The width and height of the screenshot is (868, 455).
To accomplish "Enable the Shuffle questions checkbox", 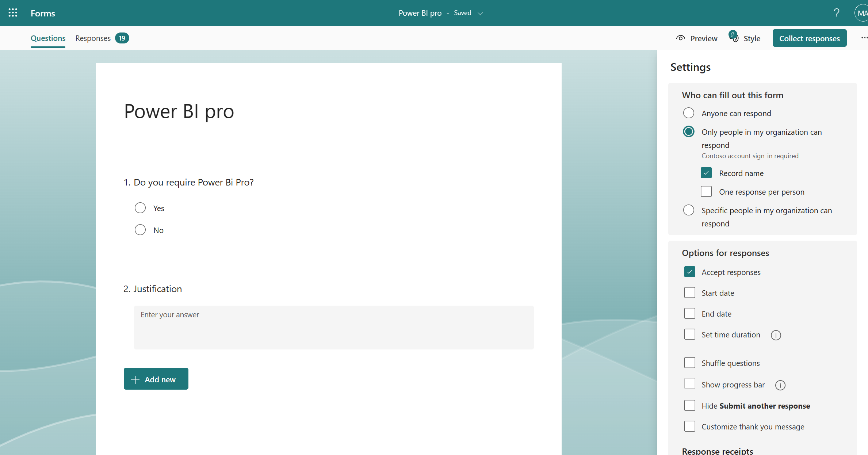I will [x=689, y=363].
